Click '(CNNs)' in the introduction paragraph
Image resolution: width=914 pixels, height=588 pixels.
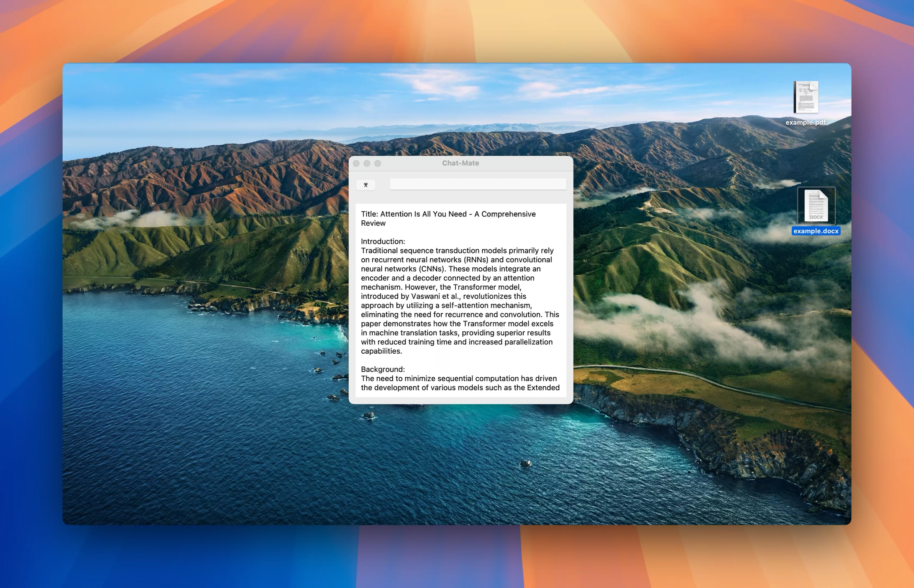click(x=432, y=269)
